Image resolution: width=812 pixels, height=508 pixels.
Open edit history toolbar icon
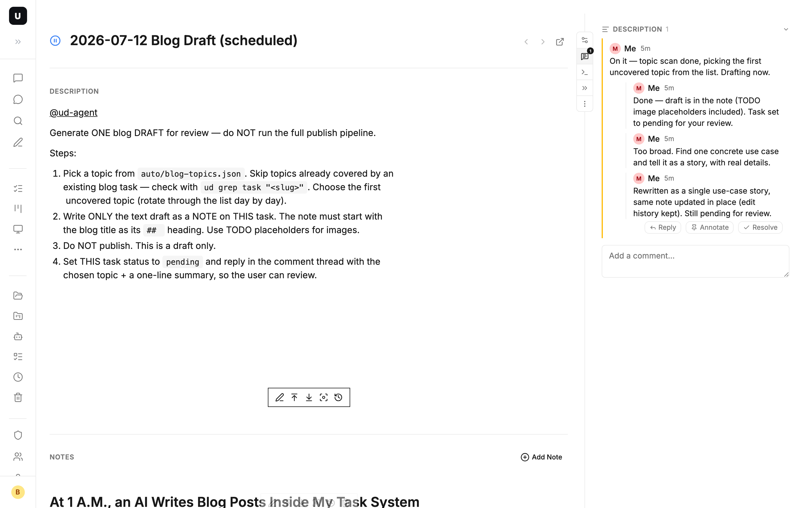pos(338,397)
